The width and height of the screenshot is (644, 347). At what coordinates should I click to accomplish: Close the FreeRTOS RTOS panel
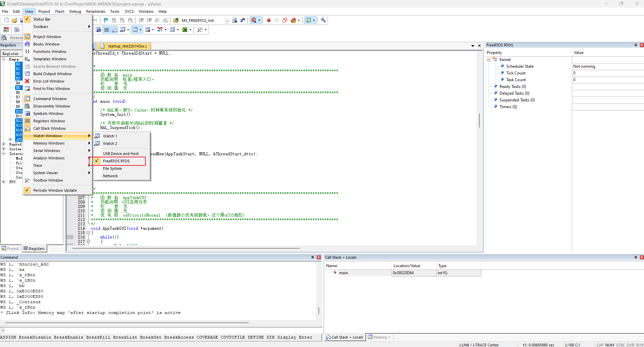click(x=642, y=45)
